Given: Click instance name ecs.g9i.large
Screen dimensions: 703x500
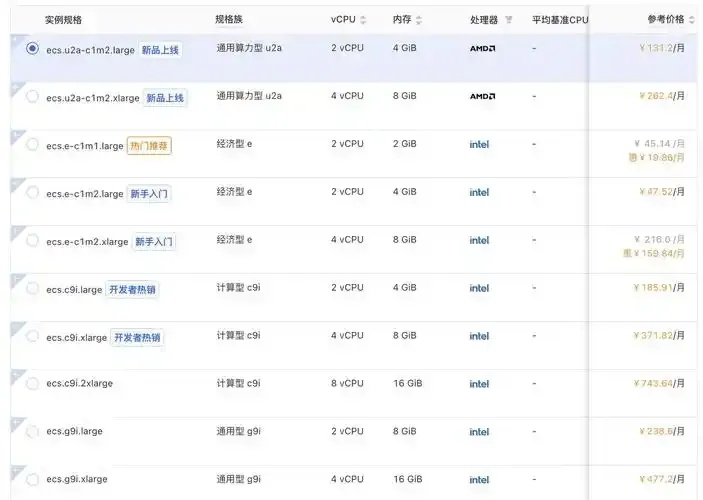Looking at the screenshot, I should (74, 431).
